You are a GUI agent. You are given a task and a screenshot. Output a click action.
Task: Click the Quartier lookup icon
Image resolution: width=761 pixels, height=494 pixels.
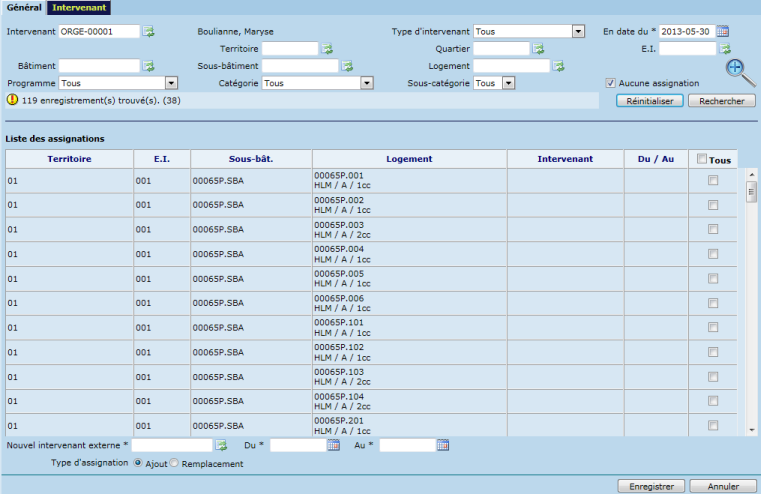[x=538, y=48]
